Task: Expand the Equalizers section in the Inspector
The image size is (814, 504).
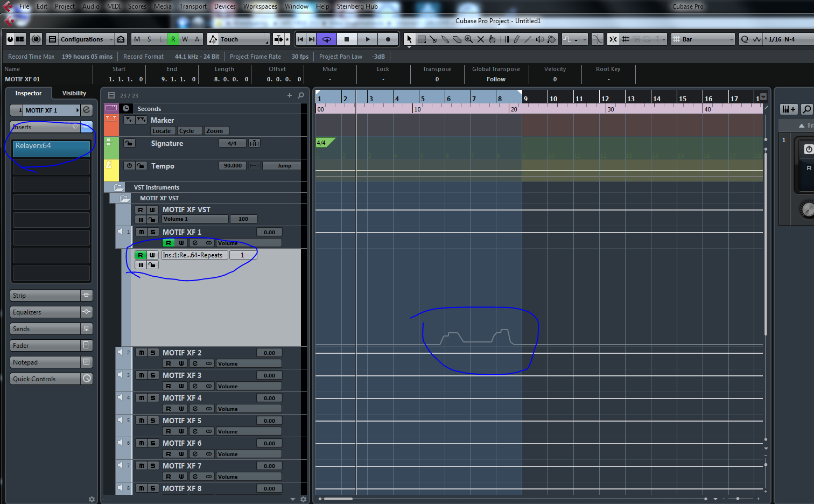Action: [52, 312]
